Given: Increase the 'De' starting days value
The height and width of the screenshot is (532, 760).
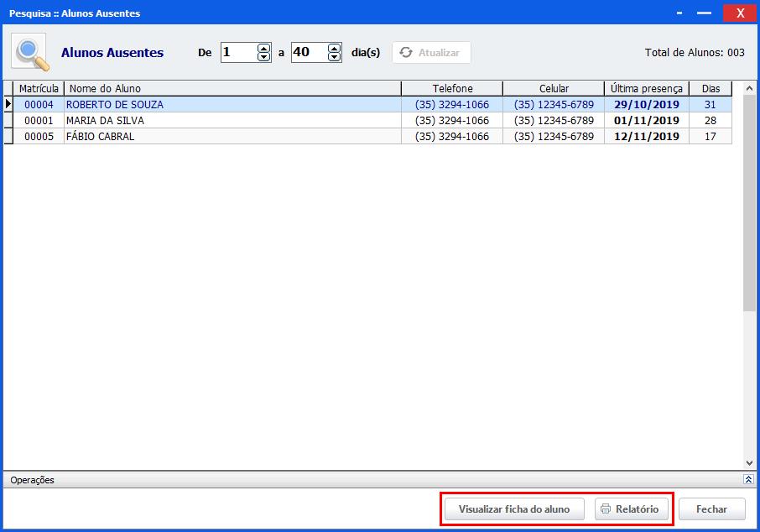Looking at the screenshot, I should [x=263, y=48].
